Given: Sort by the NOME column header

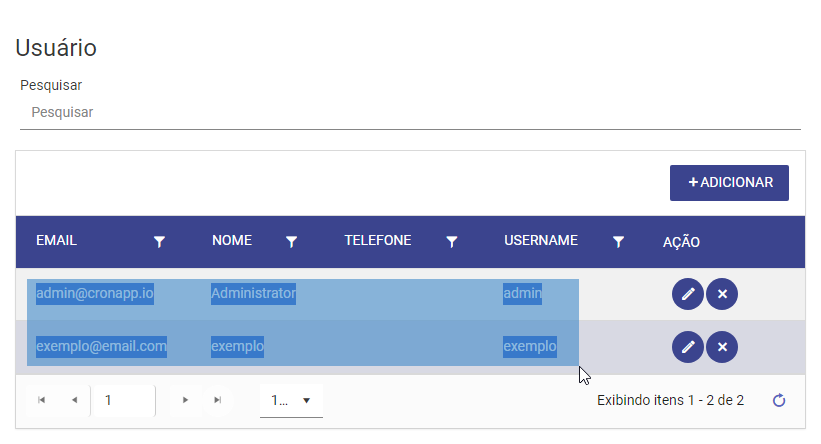Looking at the screenshot, I should coord(232,240).
